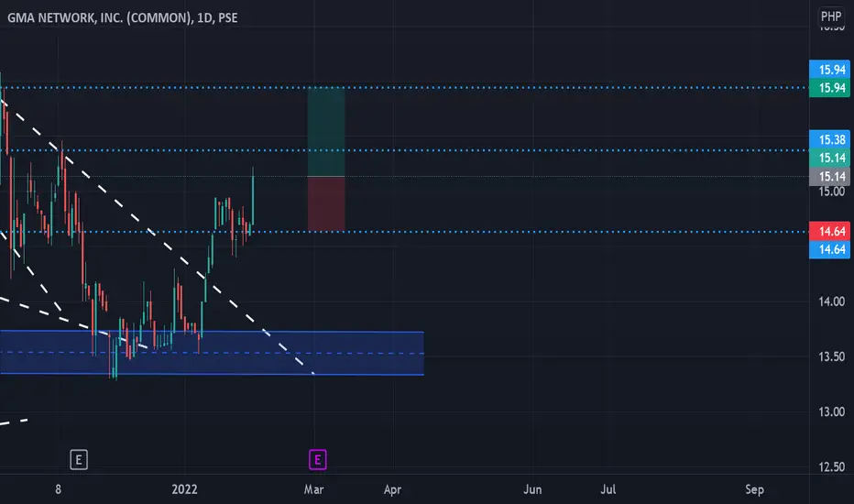Select the green 15.14 price label
Viewport: 854px width, 504px height.
point(830,158)
